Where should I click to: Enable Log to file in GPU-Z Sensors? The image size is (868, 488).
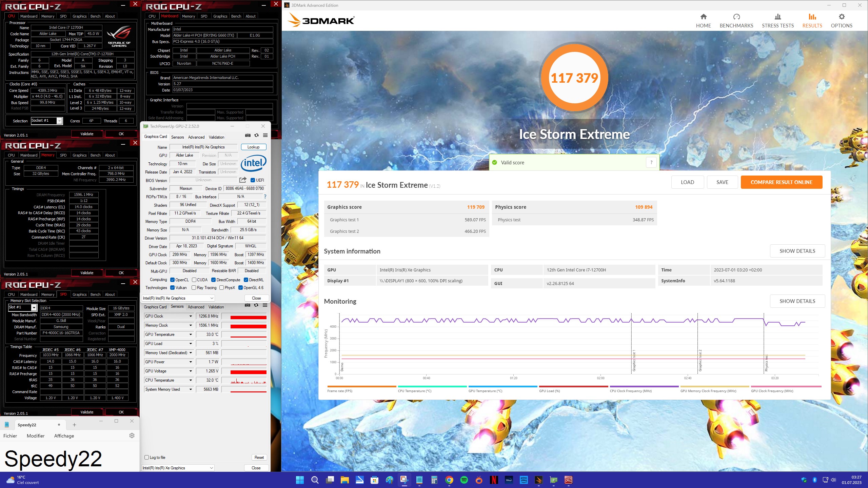[146, 457]
